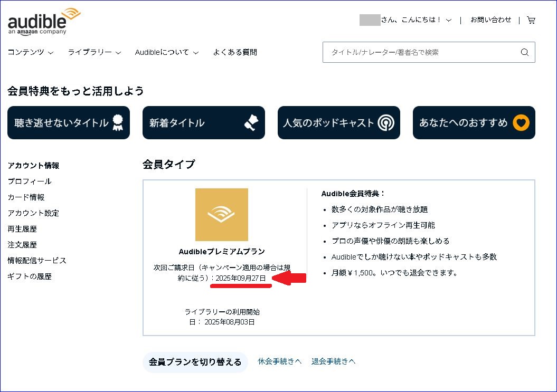Open the shopping cart icon
This screenshot has width=557, height=392.
531,20
